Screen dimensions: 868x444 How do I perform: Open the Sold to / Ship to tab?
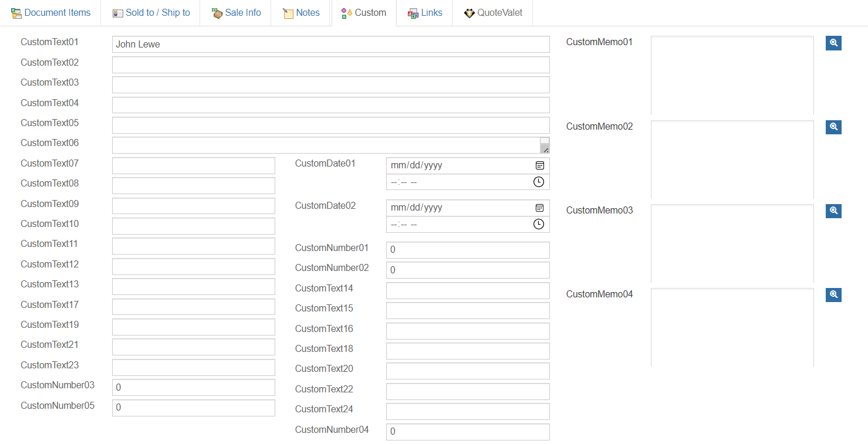click(x=151, y=13)
